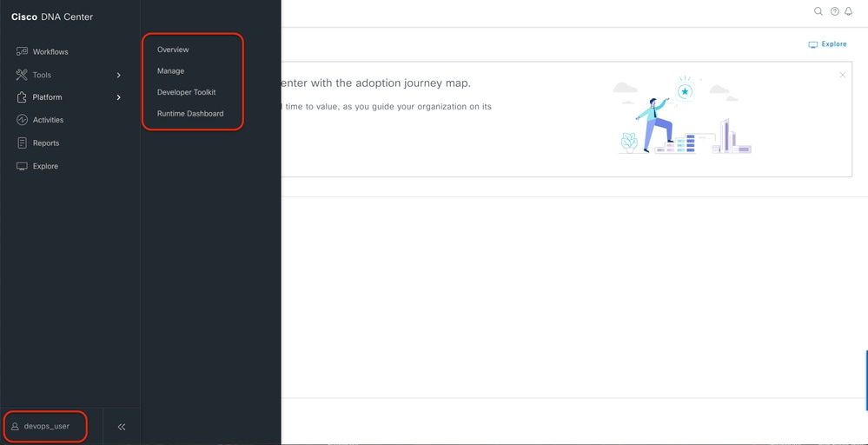This screenshot has width=868, height=445.
Task: Click the adoption journey map heading text
Action: [376, 83]
